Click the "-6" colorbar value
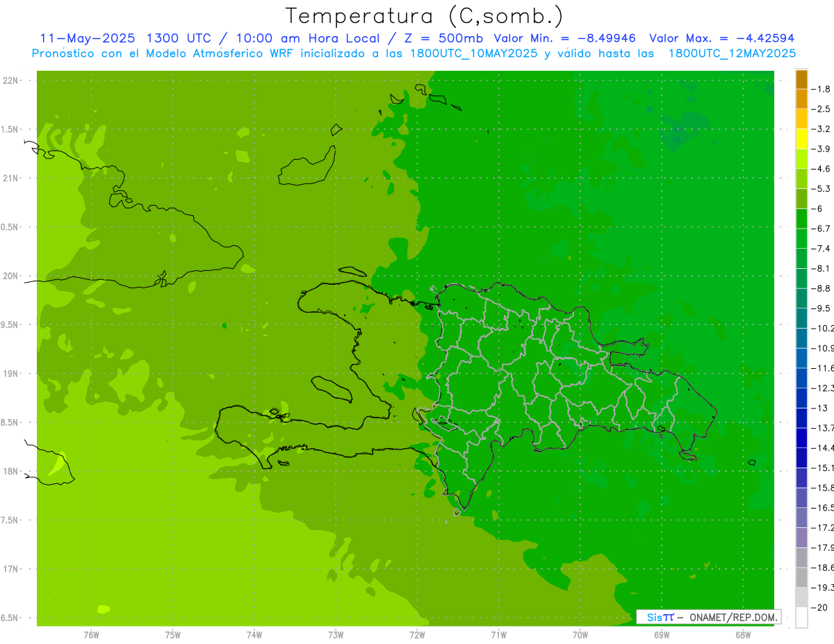Image resolution: width=834 pixels, height=644 pixels. (819, 208)
